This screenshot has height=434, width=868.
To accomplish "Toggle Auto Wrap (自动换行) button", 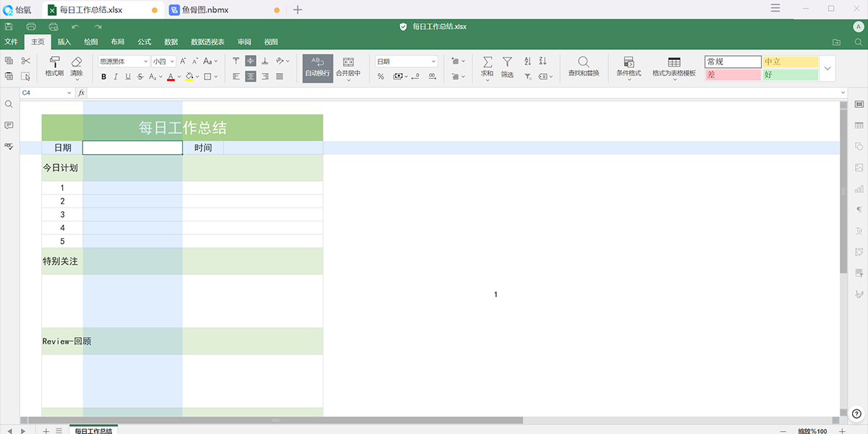I will coord(318,67).
